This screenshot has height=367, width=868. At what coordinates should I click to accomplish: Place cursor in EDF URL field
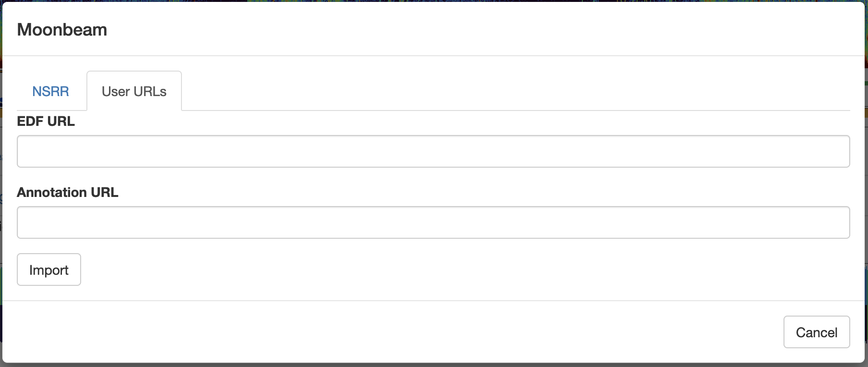click(433, 151)
